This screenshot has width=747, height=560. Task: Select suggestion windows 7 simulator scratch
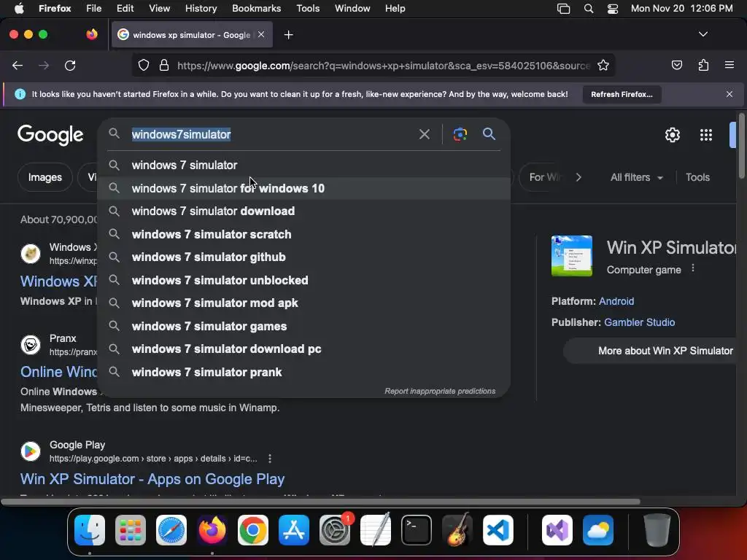tap(304, 234)
